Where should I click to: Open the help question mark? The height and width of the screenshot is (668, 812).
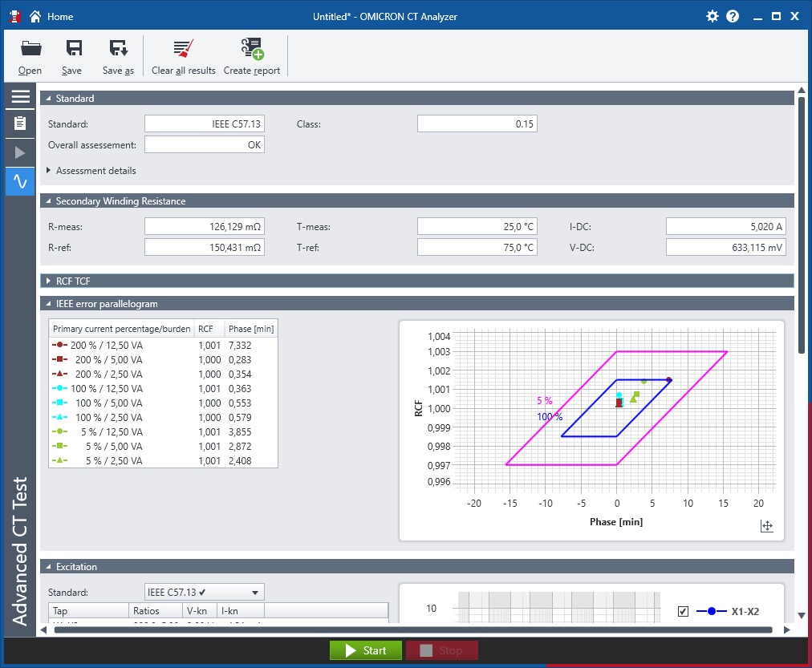(x=733, y=16)
